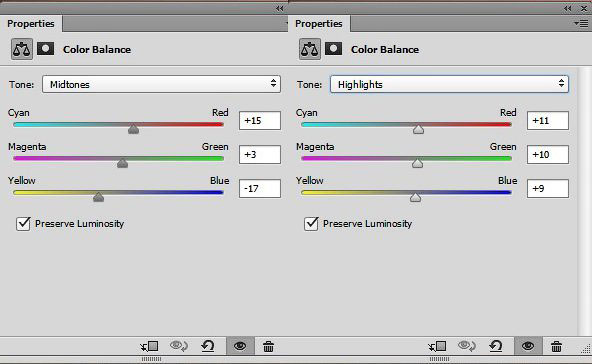Click the Yellow-Blue value field showing -17
592x364 pixels.
click(260, 188)
